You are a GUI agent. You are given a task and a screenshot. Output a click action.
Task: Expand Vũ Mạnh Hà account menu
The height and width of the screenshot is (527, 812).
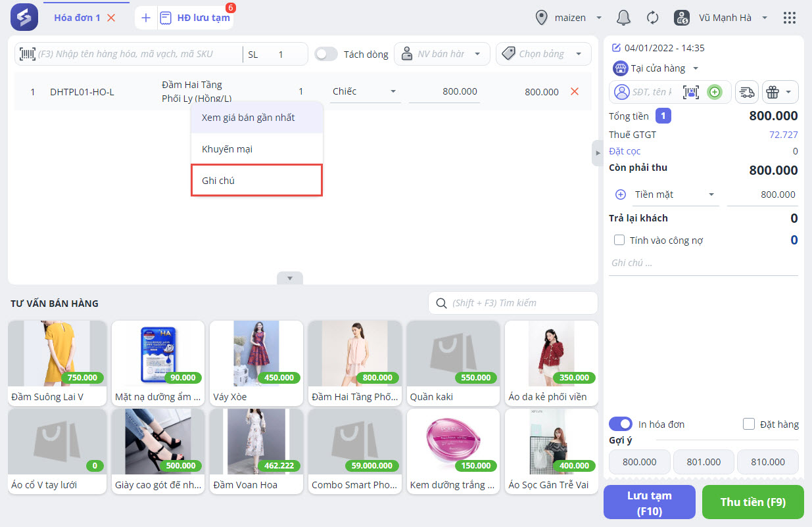(733, 18)
